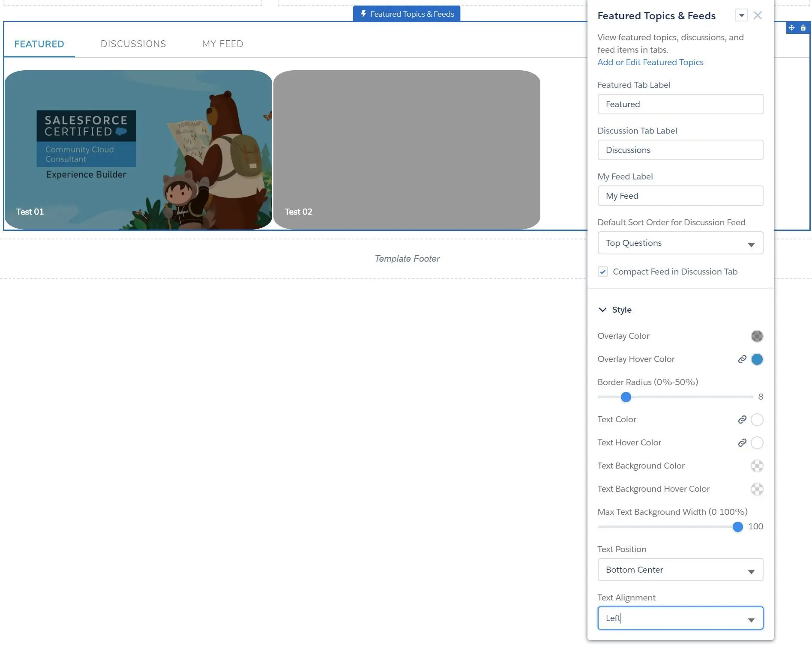Open the property panel dropdown menu icon

[x=741, y=15]
